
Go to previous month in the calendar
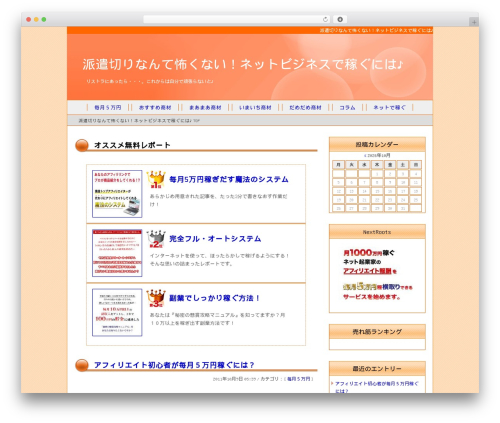click(365, 156)
